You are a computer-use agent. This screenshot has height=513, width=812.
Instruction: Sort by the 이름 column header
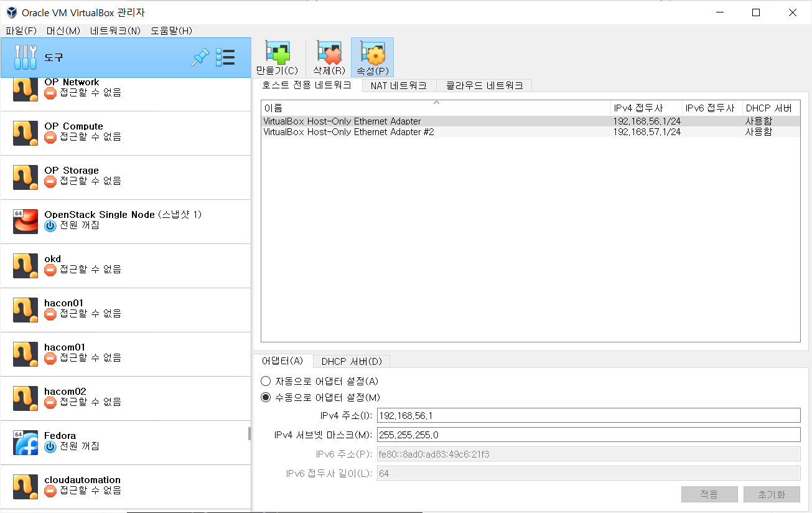(x=436, y=108)
